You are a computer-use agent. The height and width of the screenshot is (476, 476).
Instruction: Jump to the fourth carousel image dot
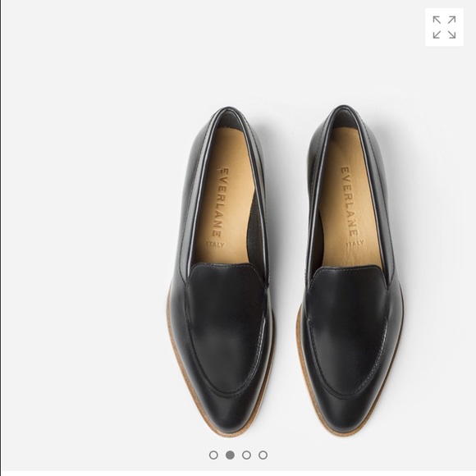tap(263, 455)
